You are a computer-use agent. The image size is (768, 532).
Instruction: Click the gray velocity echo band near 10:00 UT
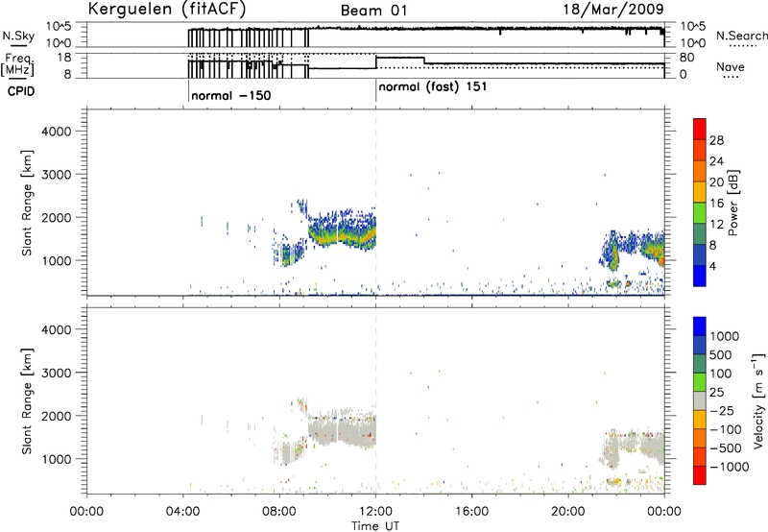click(342, 430)
